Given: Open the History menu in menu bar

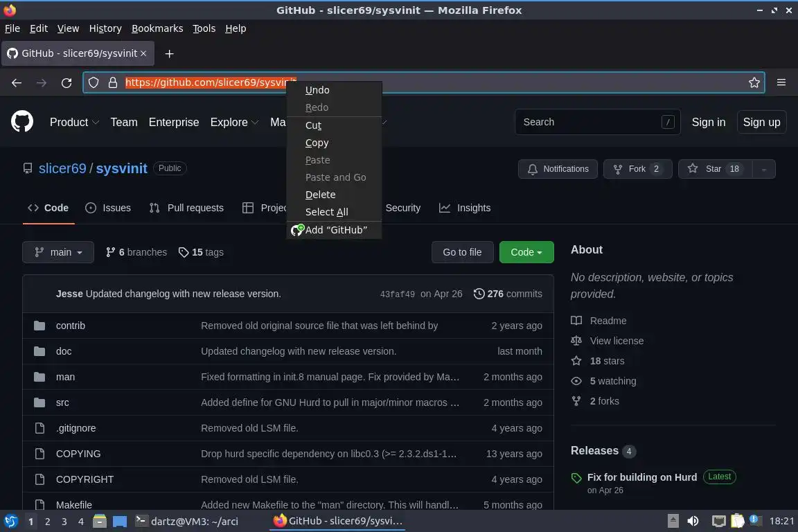Looking at the screenshot, I should coord(105,28).
